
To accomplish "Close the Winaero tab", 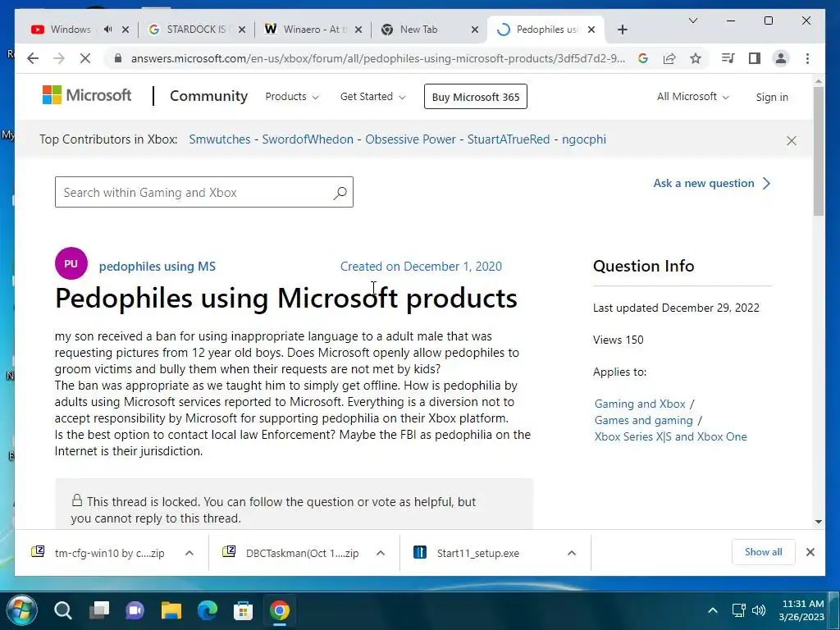I will [x=358, y=30].
